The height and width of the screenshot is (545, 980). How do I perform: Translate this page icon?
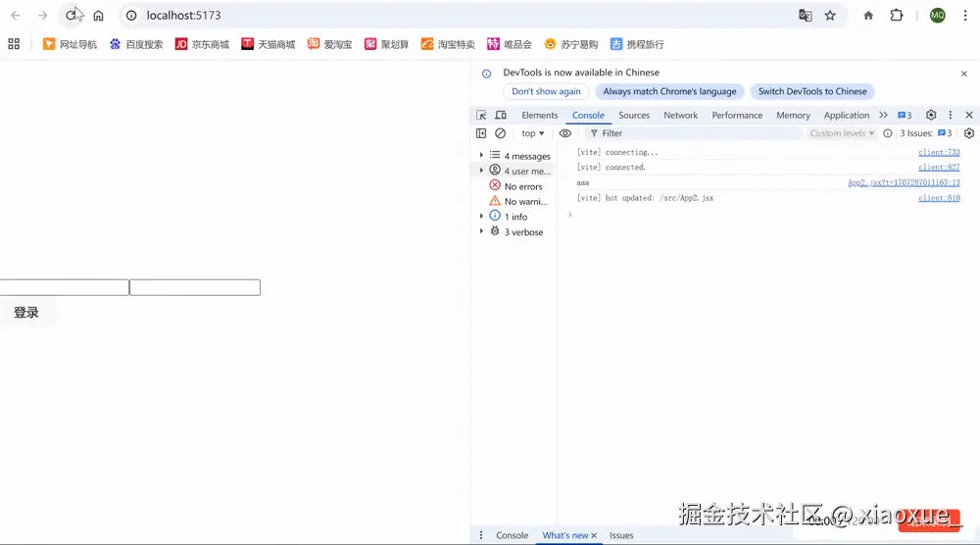click(805, 16)
